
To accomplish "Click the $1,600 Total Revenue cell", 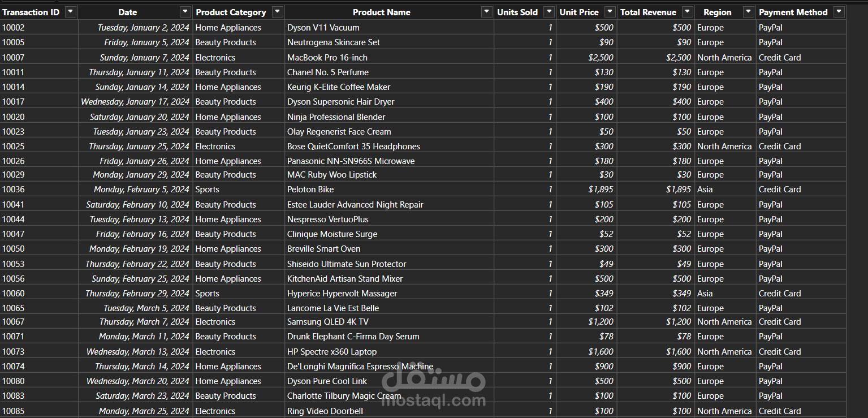I will pos(656,351).
